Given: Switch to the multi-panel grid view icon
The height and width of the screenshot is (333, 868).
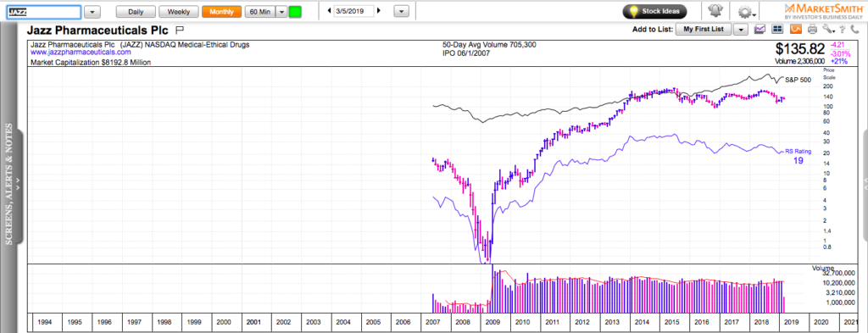Looking at the screenshot, I should coord(777,29).
